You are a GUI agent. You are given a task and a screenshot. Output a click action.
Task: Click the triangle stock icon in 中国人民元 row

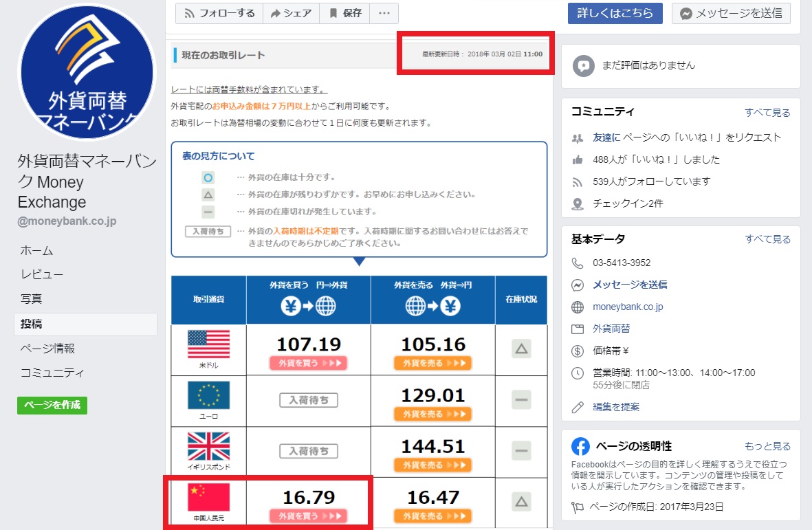click(x=521, y=502)
